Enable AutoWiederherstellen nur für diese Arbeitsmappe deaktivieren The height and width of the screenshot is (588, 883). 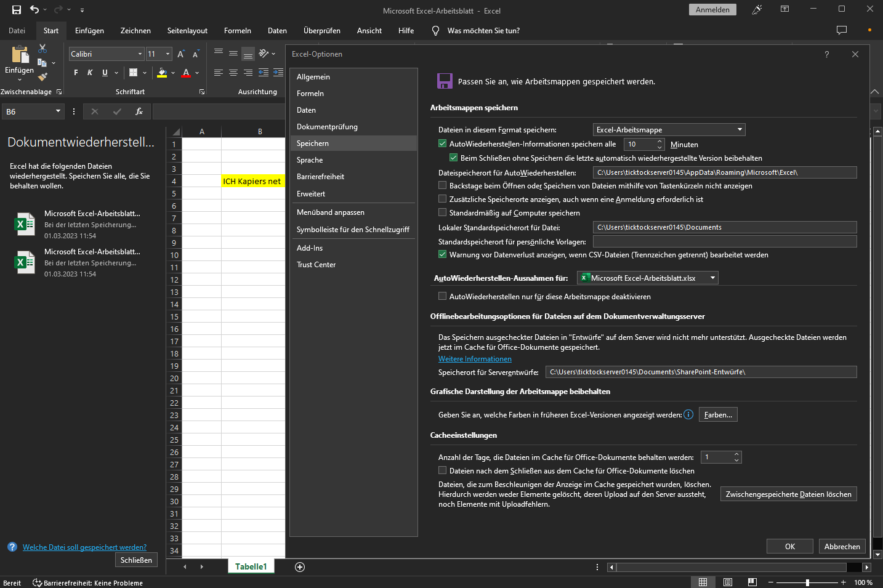point(442,296)
